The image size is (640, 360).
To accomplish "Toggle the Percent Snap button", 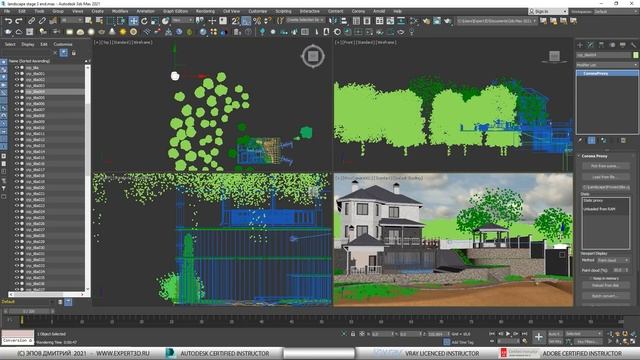I will 257,20.
